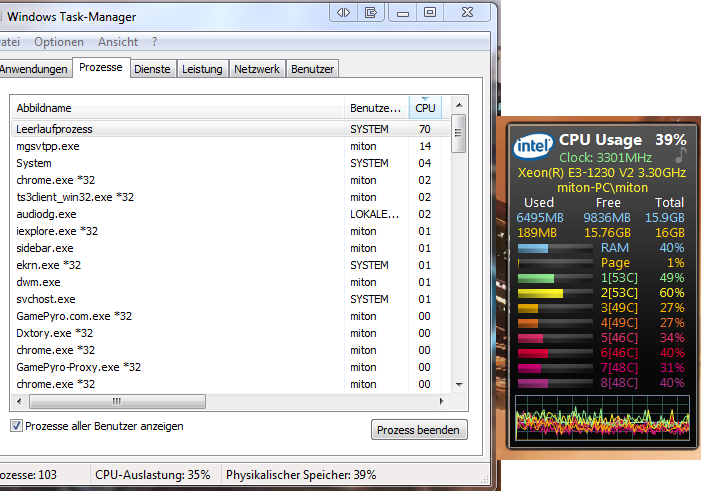
Task: Click the '15.9GB' total RAM value
Action: 664,218
